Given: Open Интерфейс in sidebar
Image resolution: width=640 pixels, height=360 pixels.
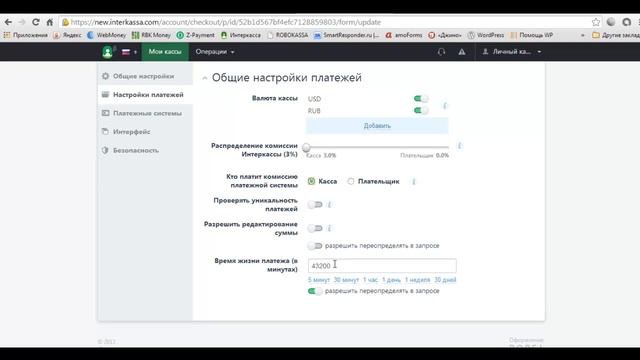Looking at the screenshot, I should [x=145, y=131].
